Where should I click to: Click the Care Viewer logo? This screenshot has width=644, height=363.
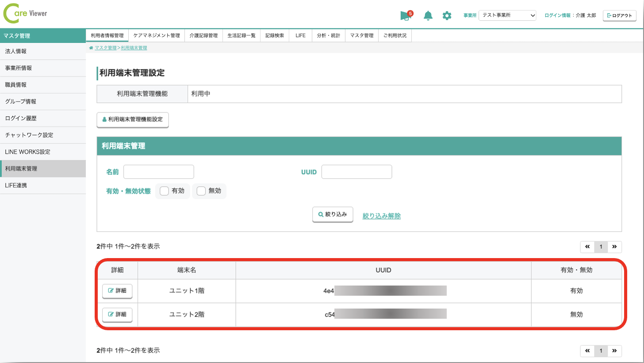[x=25, y=14]
